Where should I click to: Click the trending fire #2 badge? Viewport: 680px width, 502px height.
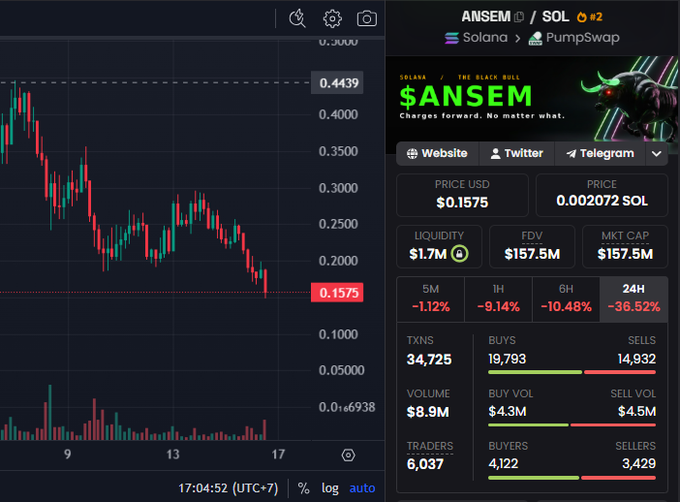pos(589,17)
